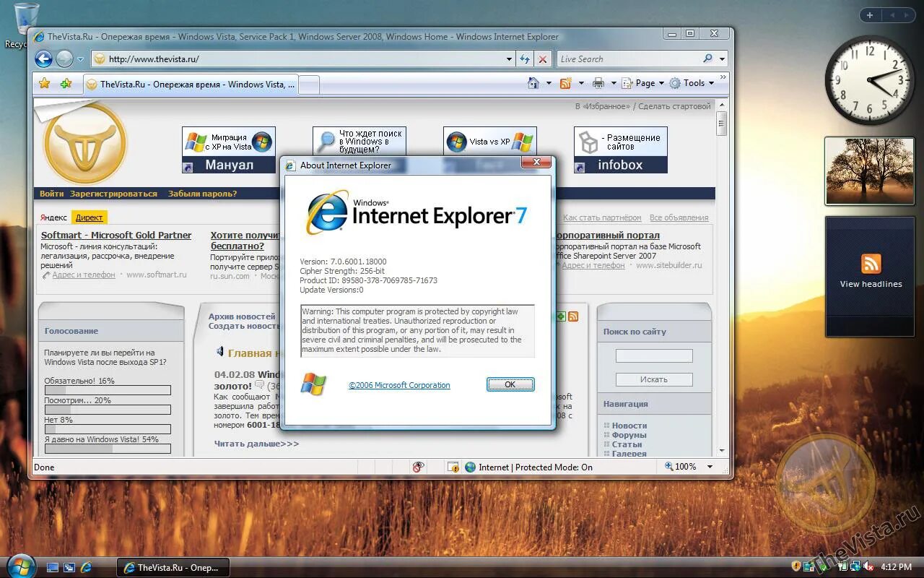
Task: Click the orange RSS icon in news header
Action: (573, 316)
